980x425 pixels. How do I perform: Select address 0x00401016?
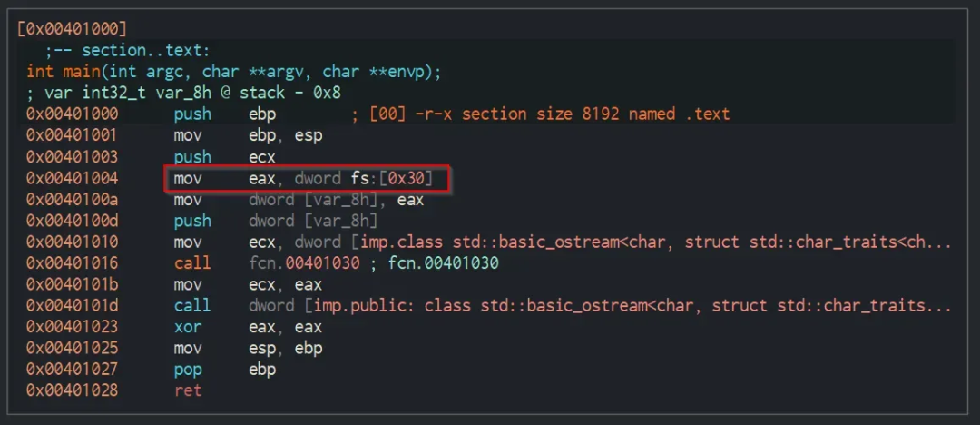tap(73, 263)
